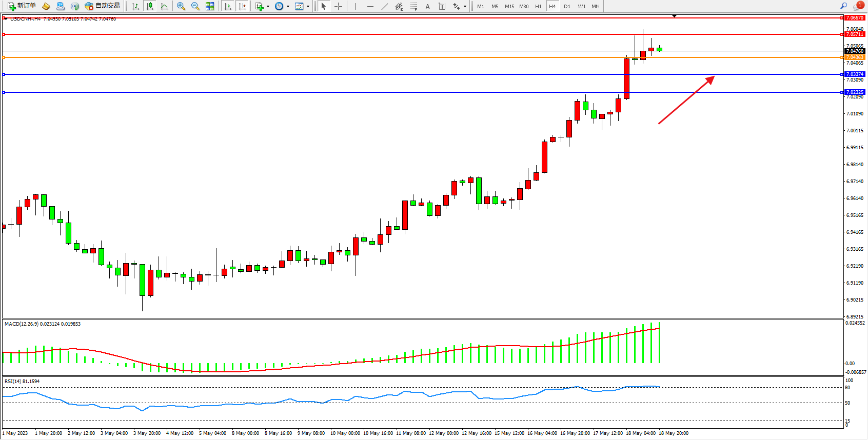The image size is (868, 440).
Task: Switch to the D1 timeframe
Action: 567,6
